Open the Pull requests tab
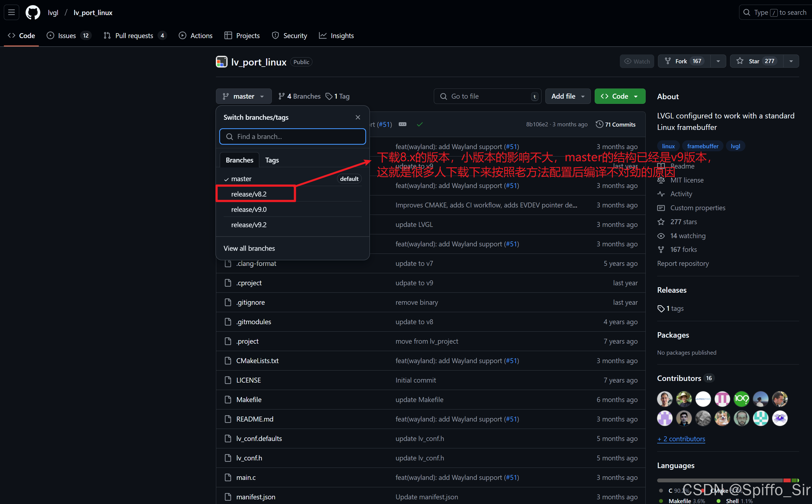 point(135,35)
